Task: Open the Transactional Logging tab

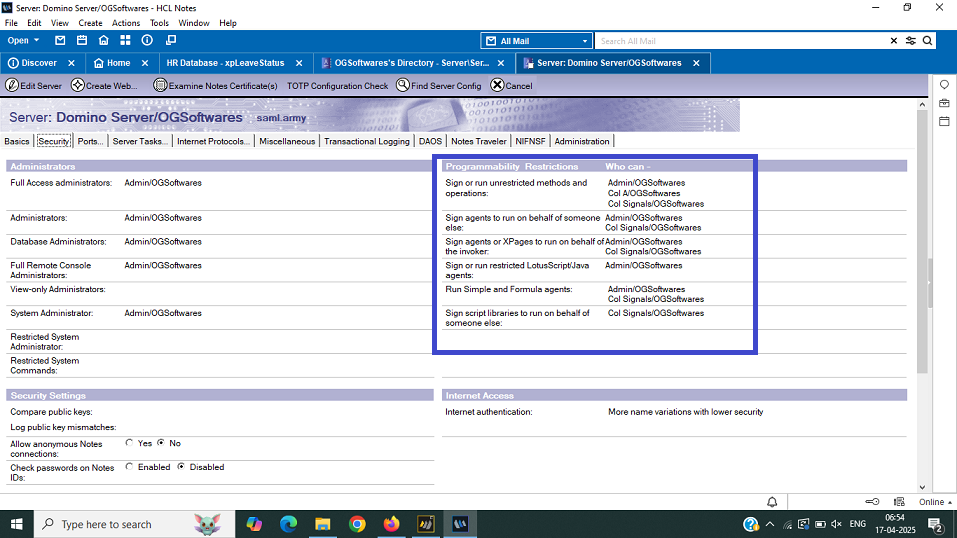Action: pos(366,141)
